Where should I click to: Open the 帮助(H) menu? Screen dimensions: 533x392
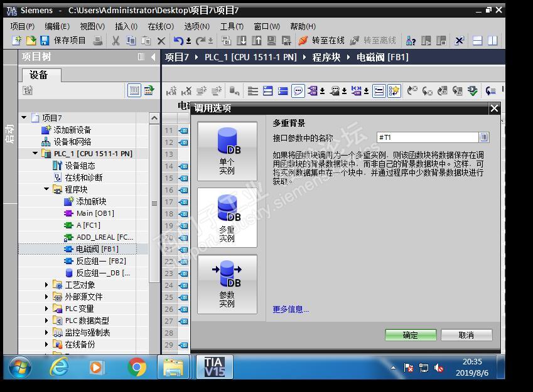click(x=303, y=26)
